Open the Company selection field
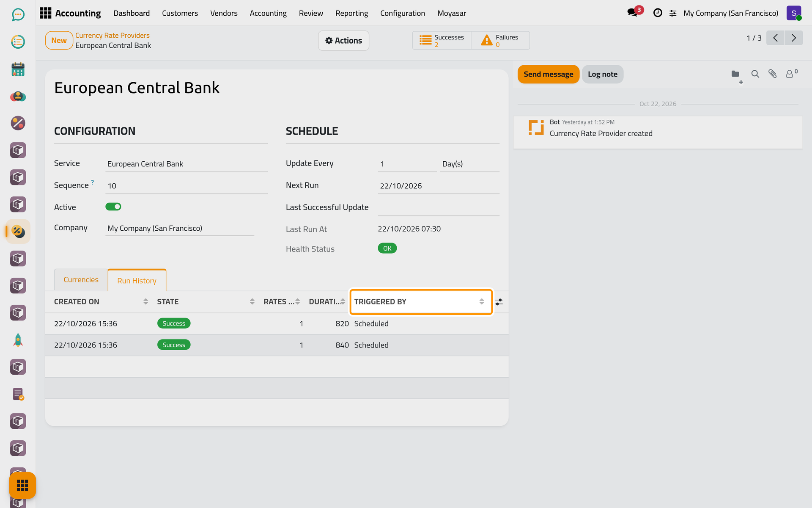Viewport: 812px width, 508px height. tap(180, 228)
